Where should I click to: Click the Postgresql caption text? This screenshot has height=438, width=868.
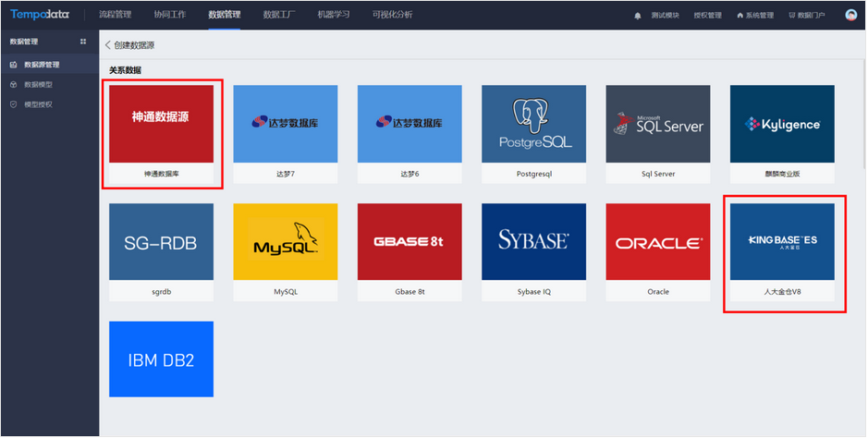tap(533, 174)
